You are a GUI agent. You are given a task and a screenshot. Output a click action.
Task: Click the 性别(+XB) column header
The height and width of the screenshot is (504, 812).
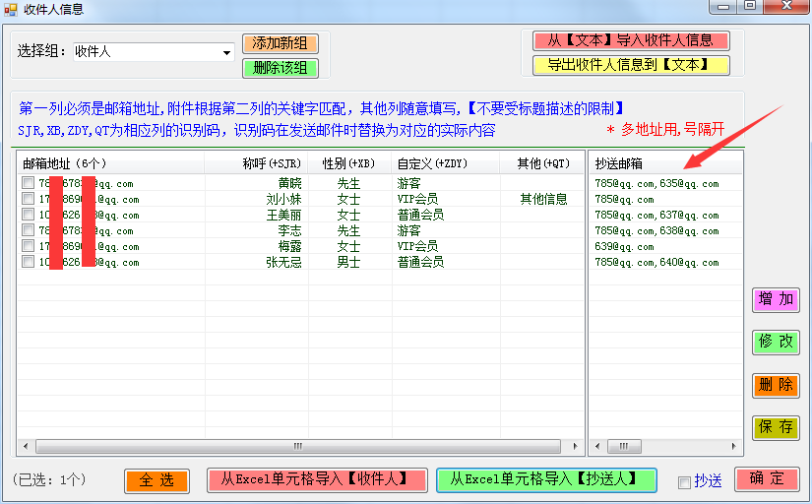(x=349, y=163)
